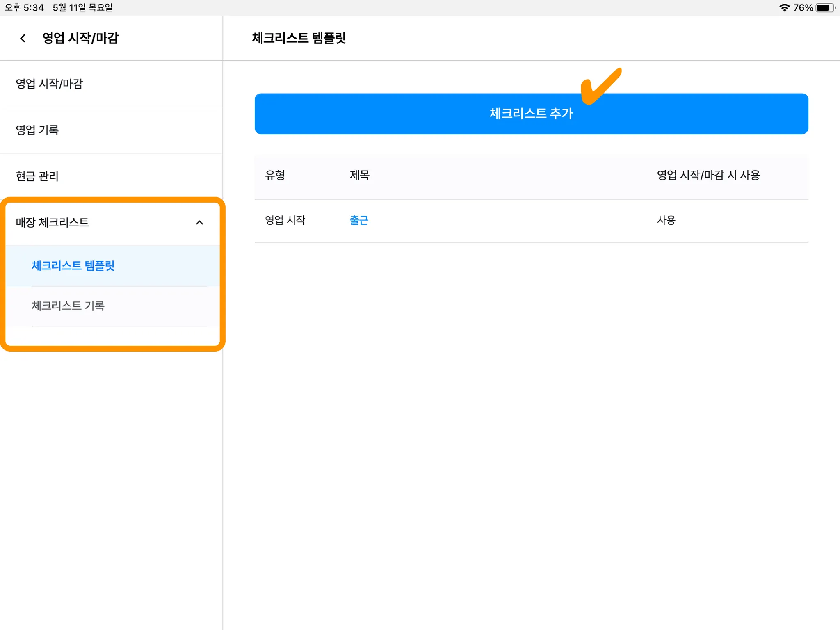Image resolution: width=840 pixels, height=630 pixels.
Task: Open 영업 시작/마감 menu item
Action: [x=49, y=84]
